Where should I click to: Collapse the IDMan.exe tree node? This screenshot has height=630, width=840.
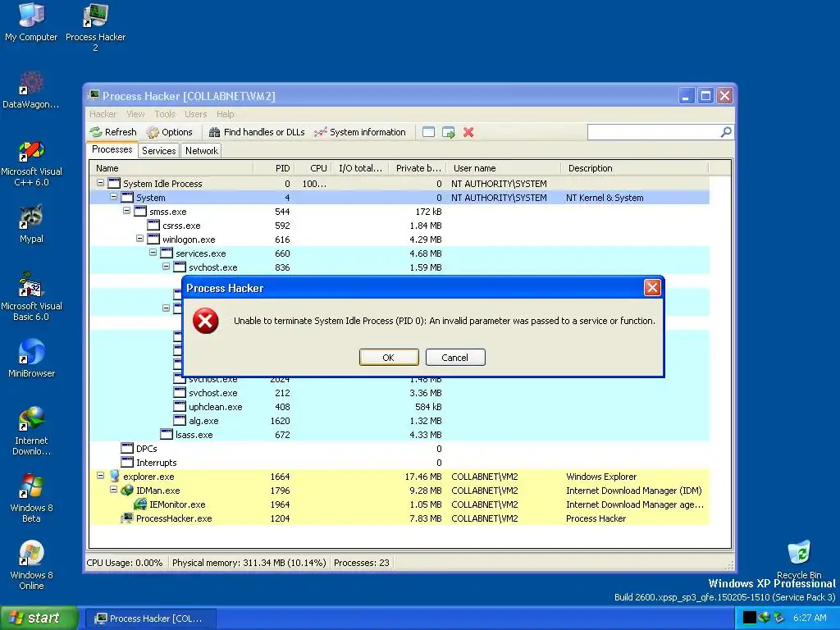coord(113,489)
